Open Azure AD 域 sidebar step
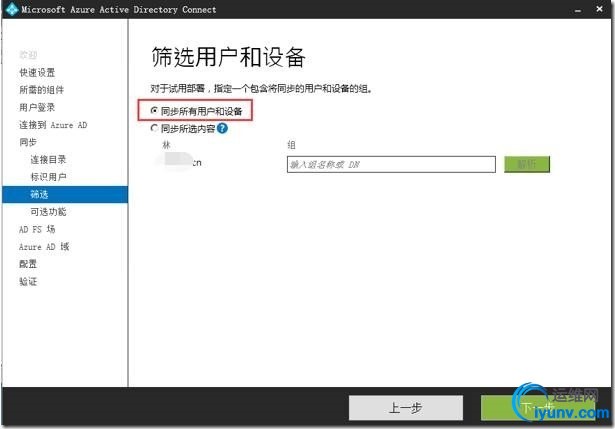This screenshot has width=615, height=429. click(44, 247)
